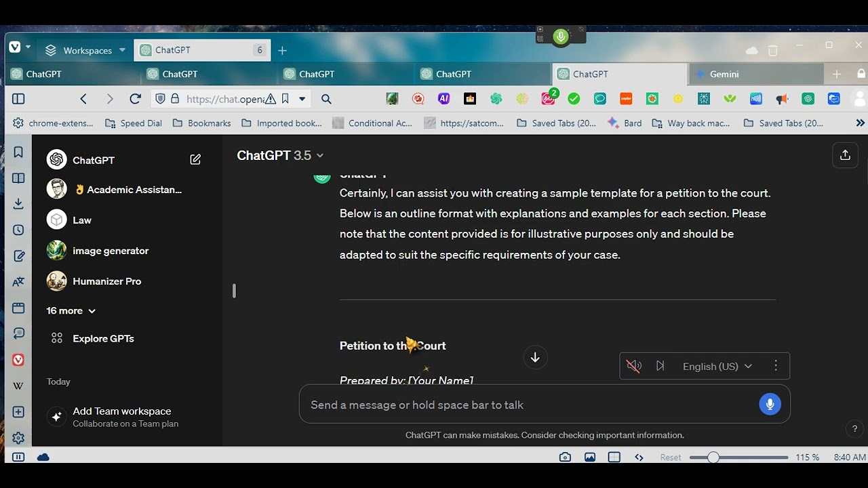868x488 pixels.
Task: Open the Reading List panel
Action: 18,178
